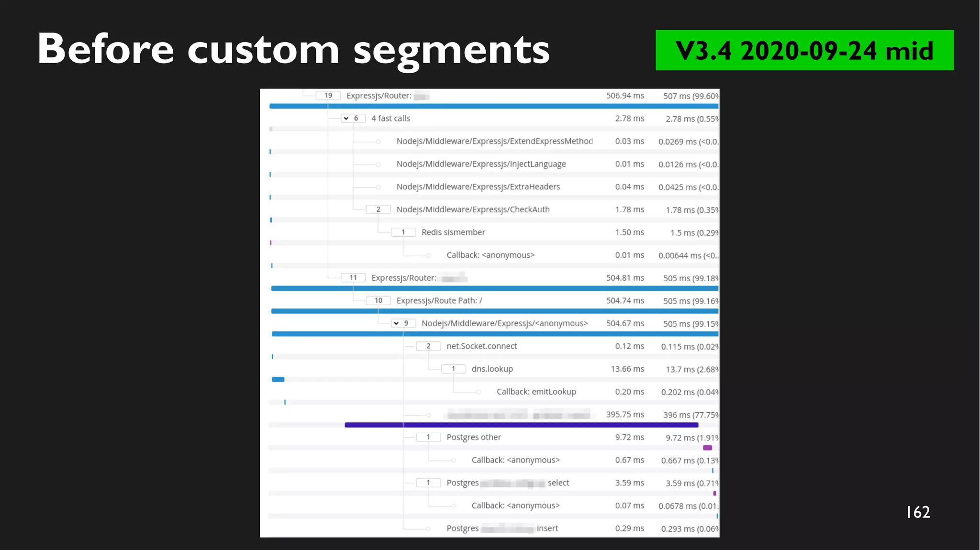Image resolution: width=980 pixels, height=550 pixels.
Task: Click the purple Postgres other timeline bar
Action: tap(707, 448)
